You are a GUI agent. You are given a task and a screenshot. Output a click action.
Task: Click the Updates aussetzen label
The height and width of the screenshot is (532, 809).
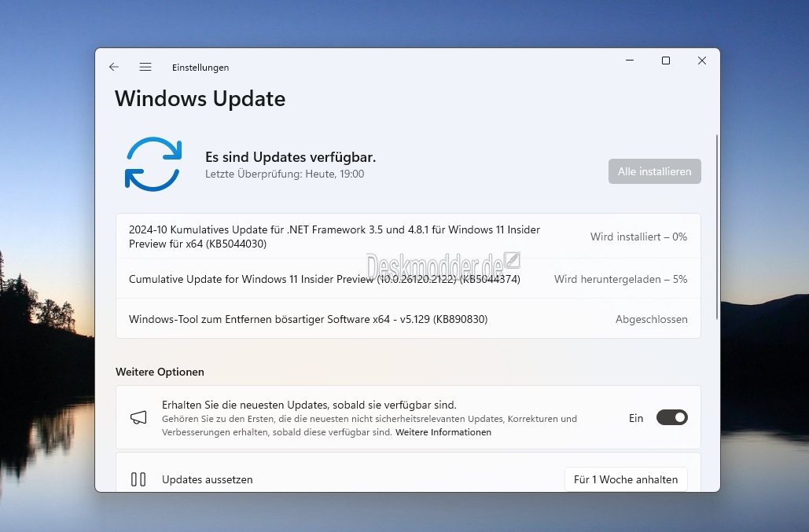click(208, 479)
